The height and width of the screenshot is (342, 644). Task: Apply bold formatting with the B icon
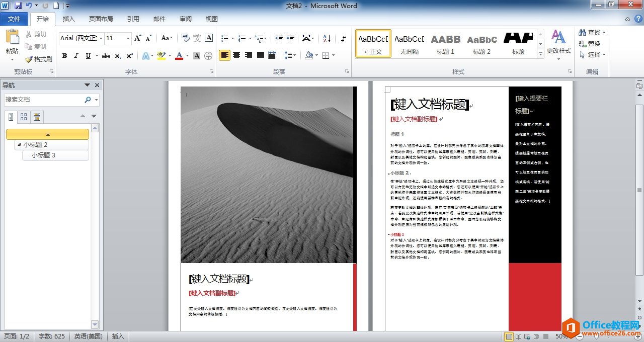[64, 55]
